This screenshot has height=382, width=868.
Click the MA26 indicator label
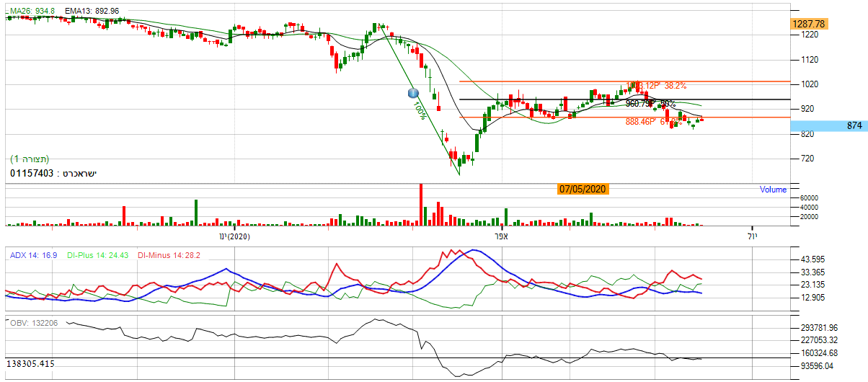[28, 11]
